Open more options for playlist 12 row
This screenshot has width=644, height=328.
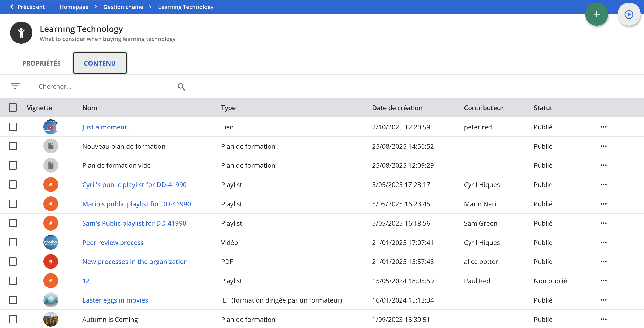coord(603,281)
